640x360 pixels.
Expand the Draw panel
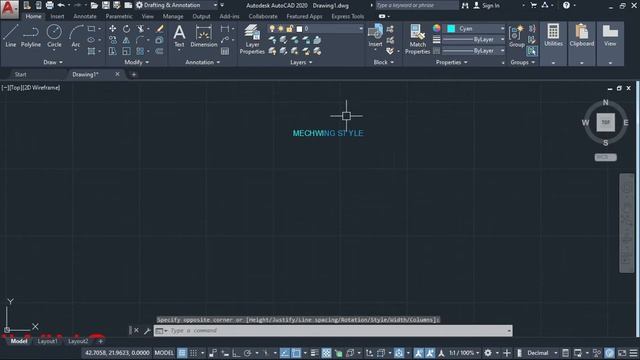(x=53, y=62)
